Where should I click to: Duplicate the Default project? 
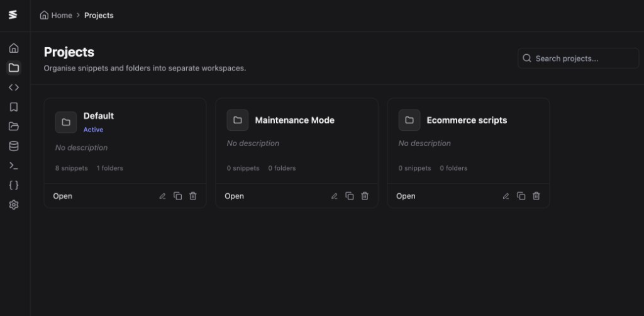click(x=178, y=196)
